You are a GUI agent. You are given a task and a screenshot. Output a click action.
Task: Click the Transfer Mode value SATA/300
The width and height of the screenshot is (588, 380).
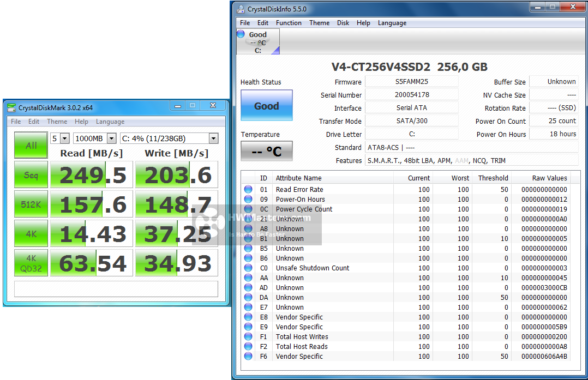tap(412, 121)
